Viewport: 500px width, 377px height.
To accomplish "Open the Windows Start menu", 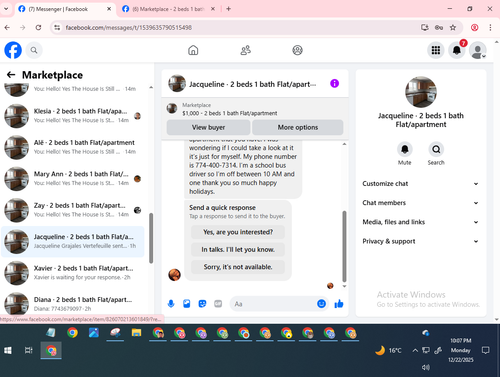I will tap(8, 350).
